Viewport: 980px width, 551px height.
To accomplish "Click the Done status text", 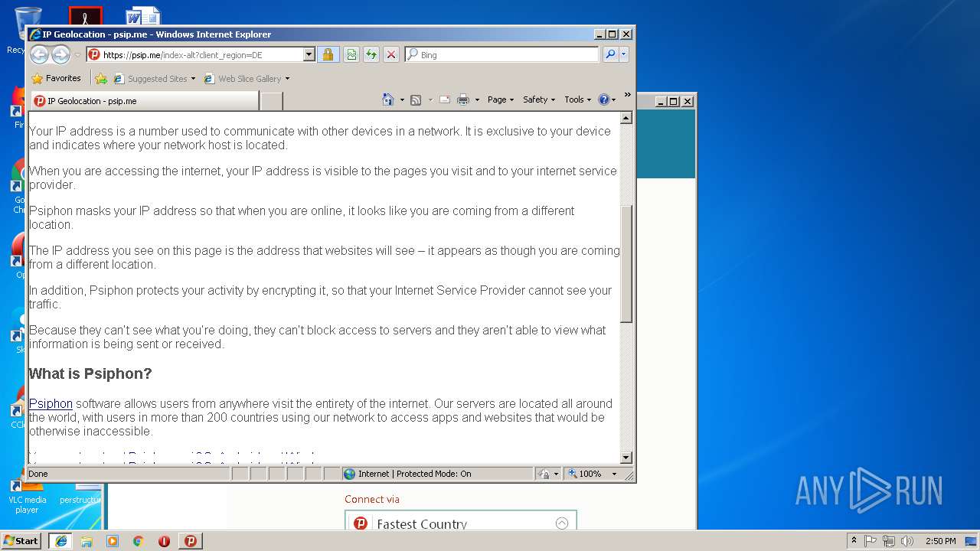I will coord(38,474).
